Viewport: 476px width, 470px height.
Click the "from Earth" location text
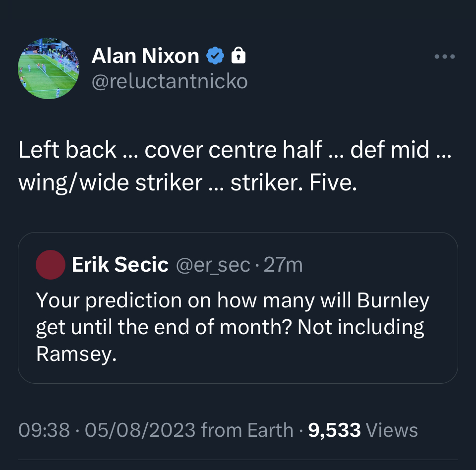pyautogui.click(x=247, y=430)
